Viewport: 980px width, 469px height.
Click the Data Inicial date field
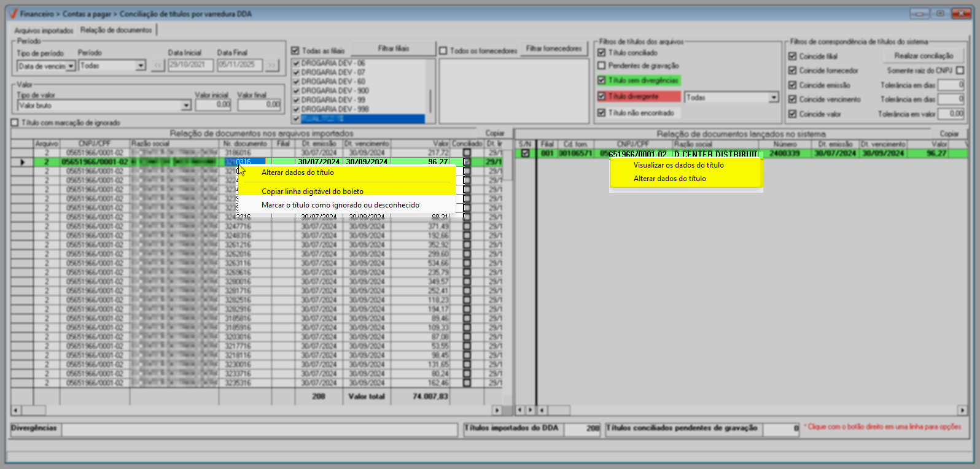click(190, 65)
